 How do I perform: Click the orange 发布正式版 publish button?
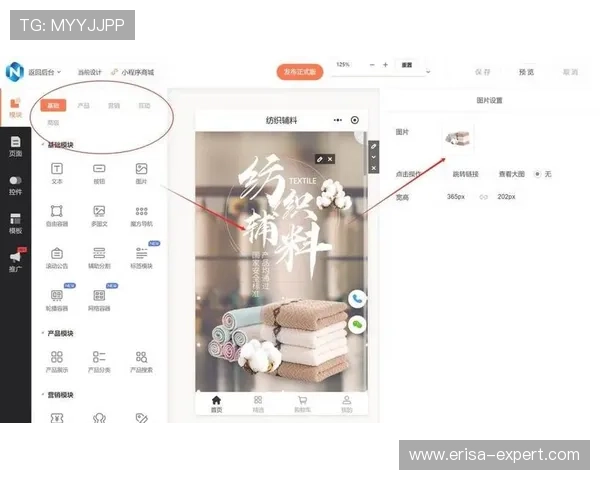[x=300, y=72]
